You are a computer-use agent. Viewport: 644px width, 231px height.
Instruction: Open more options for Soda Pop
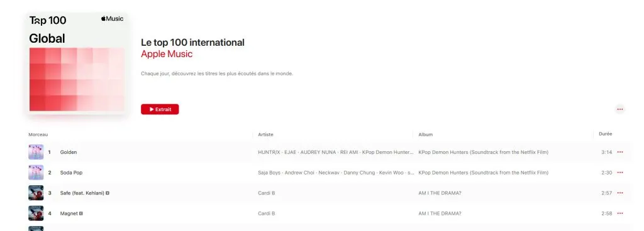(x=619, y=173)
